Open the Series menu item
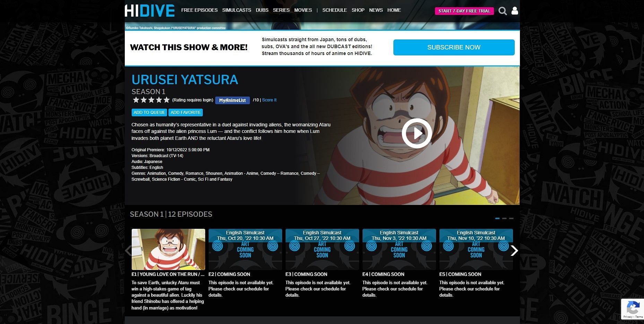The width and height of the screenshot is (644, 324). [x=281, y=10]
